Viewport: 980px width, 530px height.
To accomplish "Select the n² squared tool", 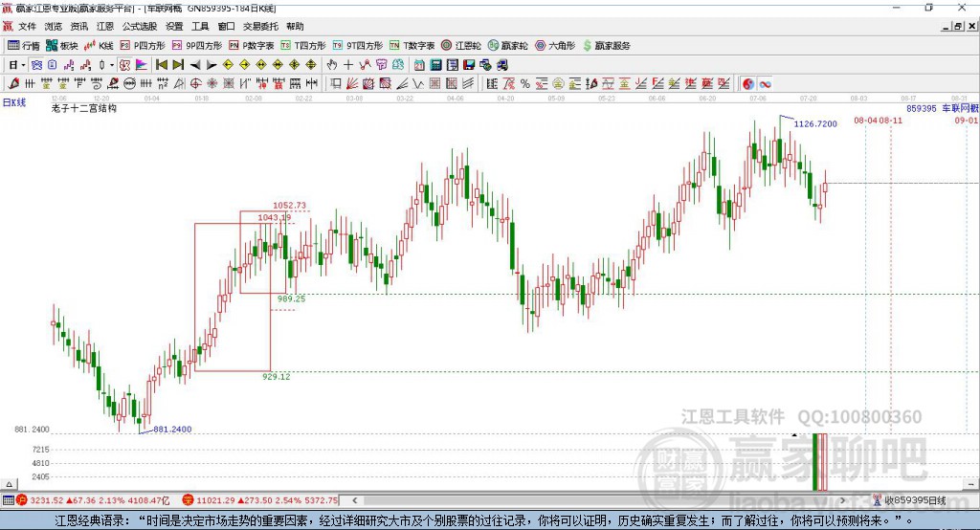I will [x=163, y=84].
